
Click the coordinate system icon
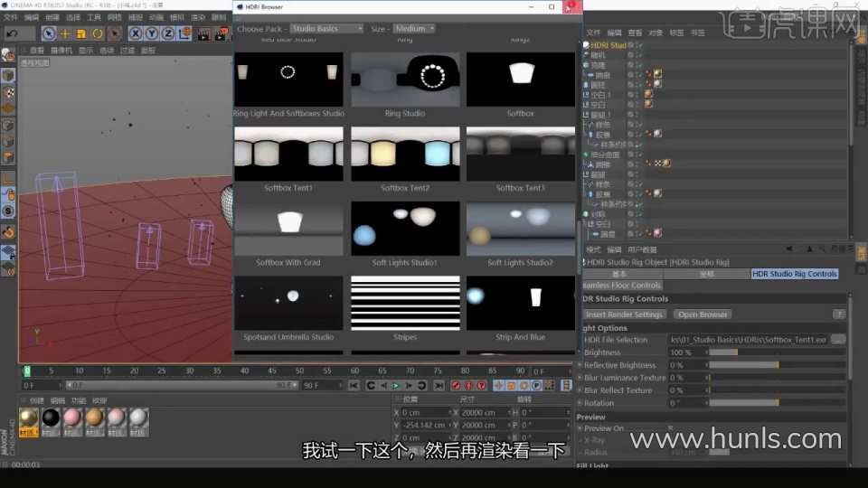tap(184, 33)
